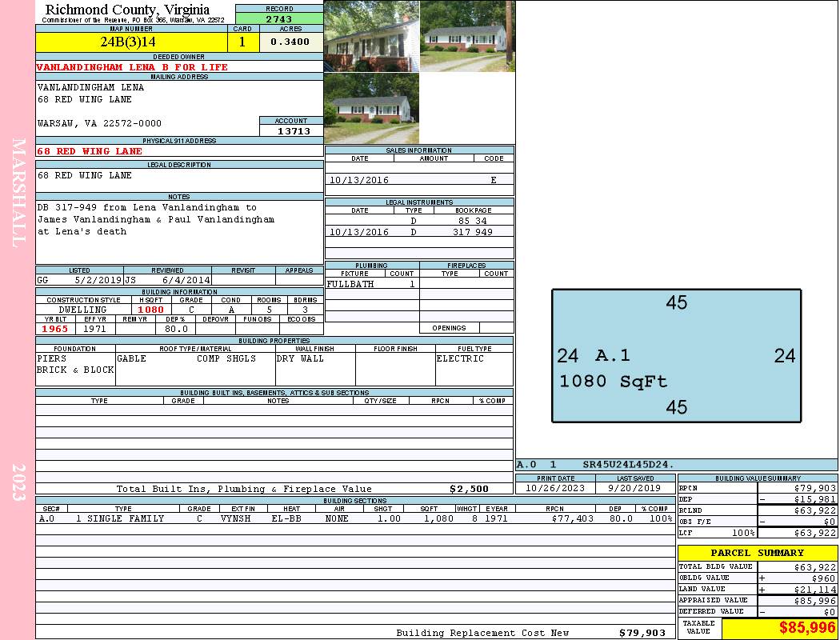Screen dimensions: 840x640
Task: Click the red H SQFT value 1080
Action: [x=150, y=310]
